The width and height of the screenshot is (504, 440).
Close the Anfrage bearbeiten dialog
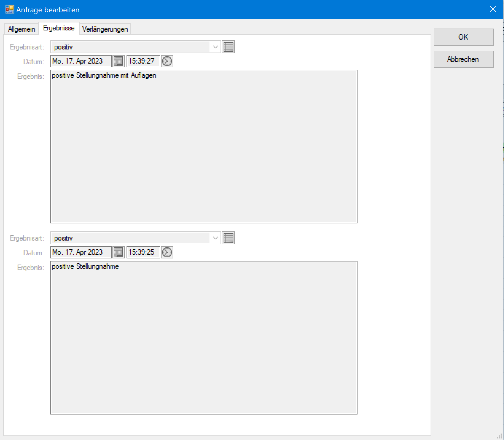point(493,9)
